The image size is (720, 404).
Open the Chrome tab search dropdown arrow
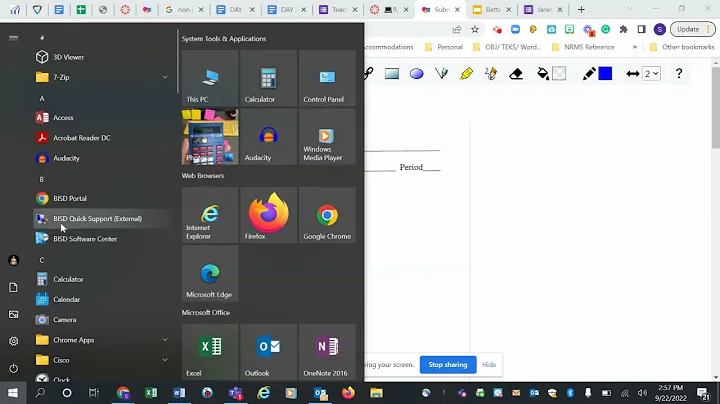[630, 9]
